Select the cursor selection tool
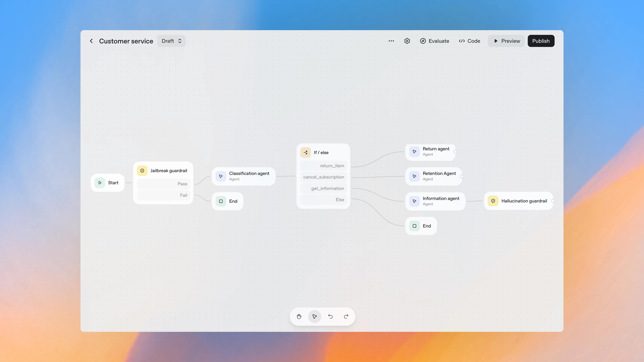 [314, 317]
